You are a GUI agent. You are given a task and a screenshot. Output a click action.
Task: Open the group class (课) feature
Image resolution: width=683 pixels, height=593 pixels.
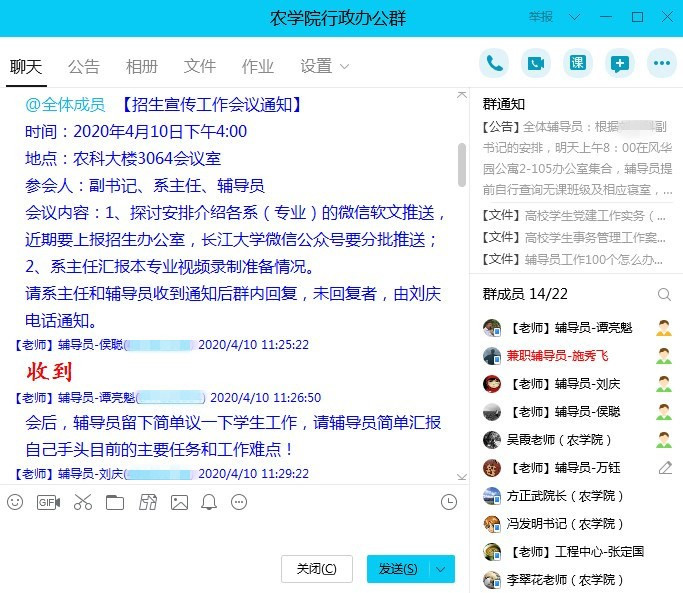pyautogui.click(x=578, y=64)
